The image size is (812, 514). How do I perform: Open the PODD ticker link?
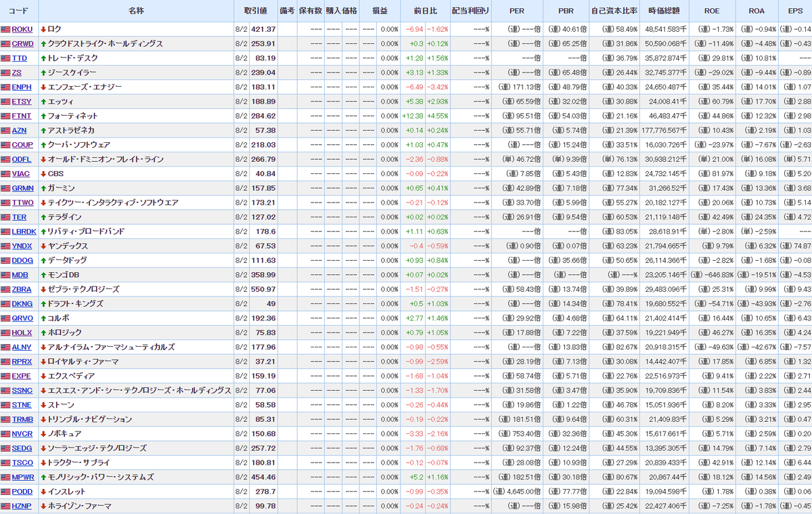click(22, 492)
